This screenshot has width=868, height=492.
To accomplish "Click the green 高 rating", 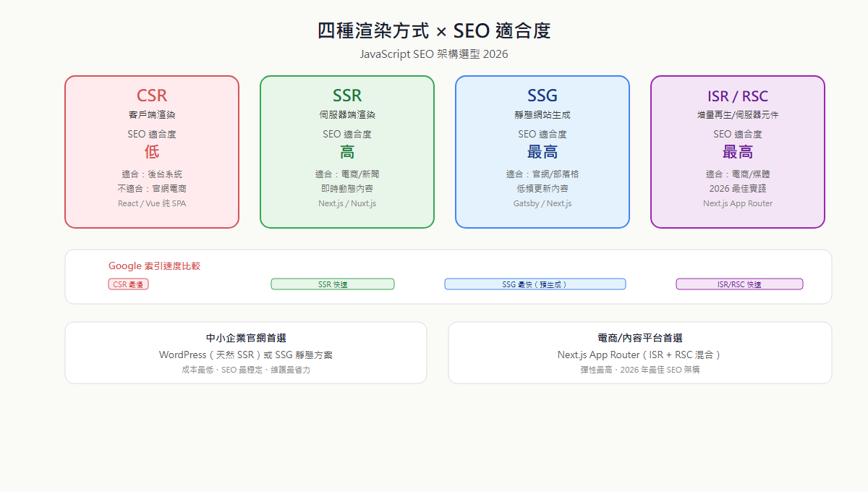I will pyautogui.click(x=347, y=152).
